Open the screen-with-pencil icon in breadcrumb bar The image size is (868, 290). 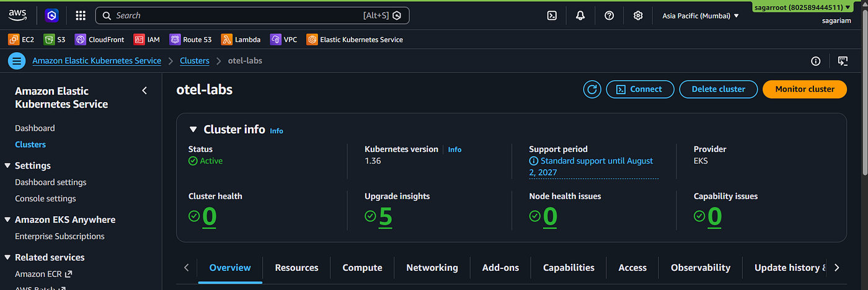843,61
